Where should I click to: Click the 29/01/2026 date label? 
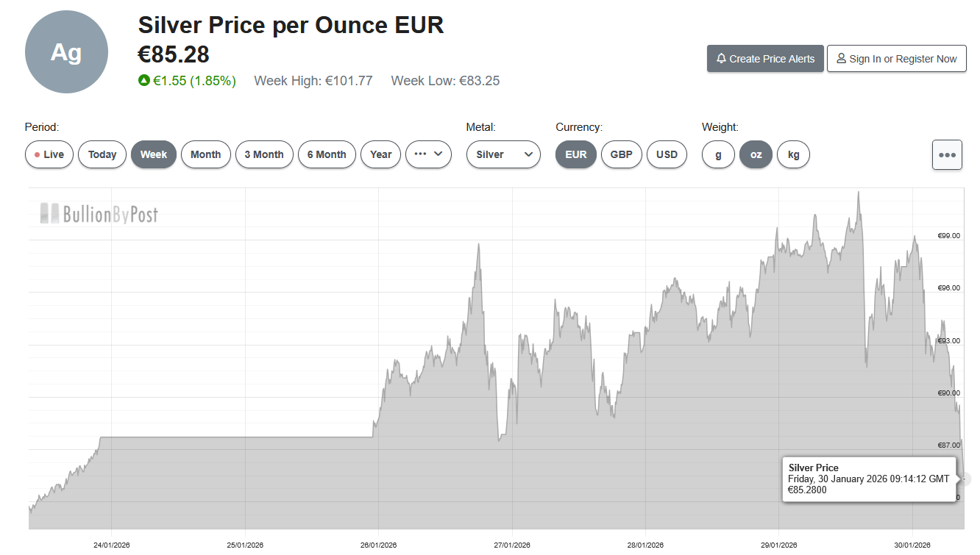tap(779, 545)
